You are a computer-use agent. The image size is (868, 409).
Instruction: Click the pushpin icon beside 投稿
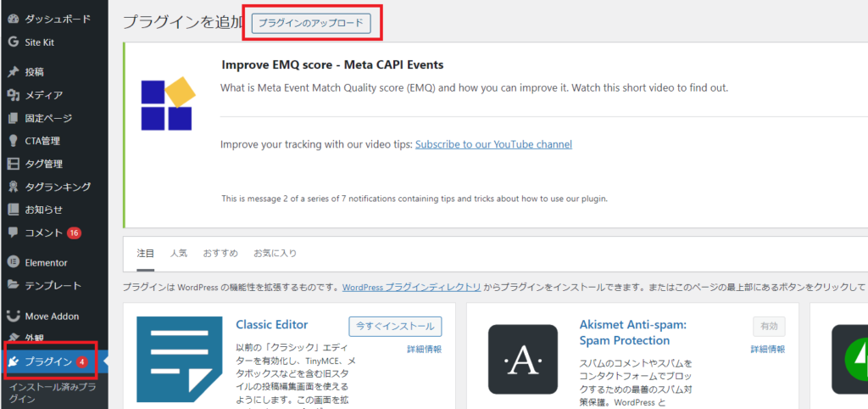[14, 72]
